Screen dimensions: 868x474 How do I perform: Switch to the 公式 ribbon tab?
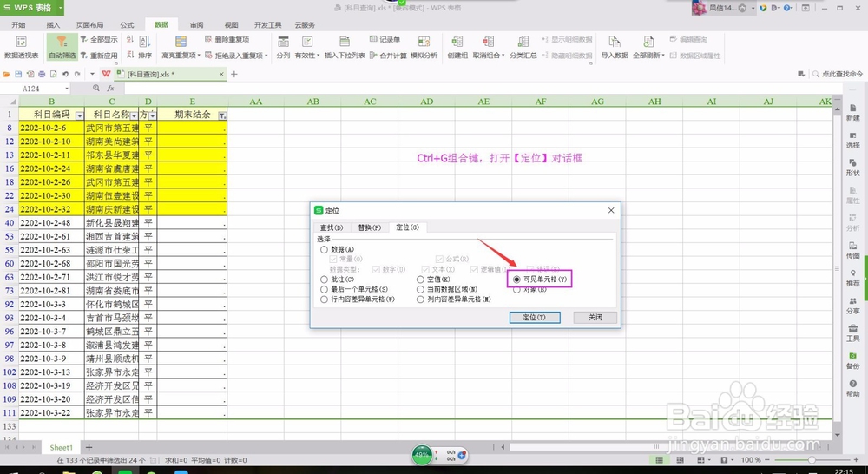point(127,25)
